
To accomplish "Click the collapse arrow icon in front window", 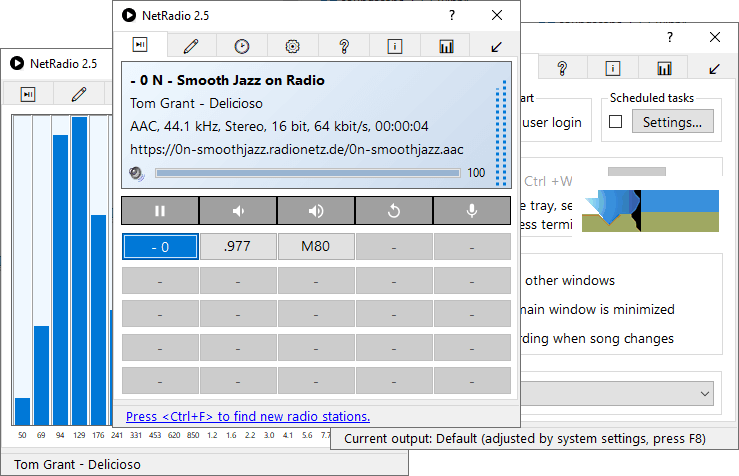I will (496, 47).
